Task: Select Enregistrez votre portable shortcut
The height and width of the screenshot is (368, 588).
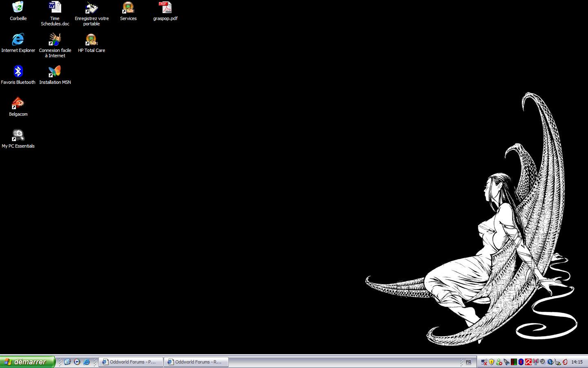Action: point(91,8)
